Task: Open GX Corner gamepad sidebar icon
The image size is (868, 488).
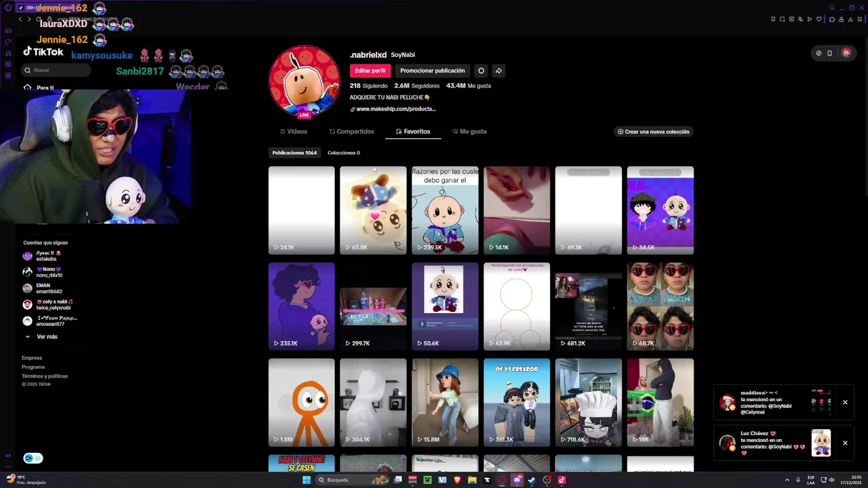Action: point(8,30)
